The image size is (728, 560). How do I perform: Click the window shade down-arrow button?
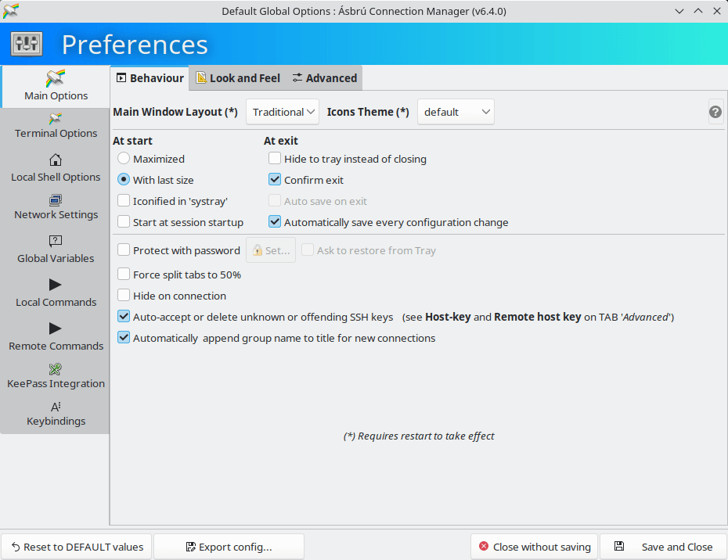click(x=679, y=11)
